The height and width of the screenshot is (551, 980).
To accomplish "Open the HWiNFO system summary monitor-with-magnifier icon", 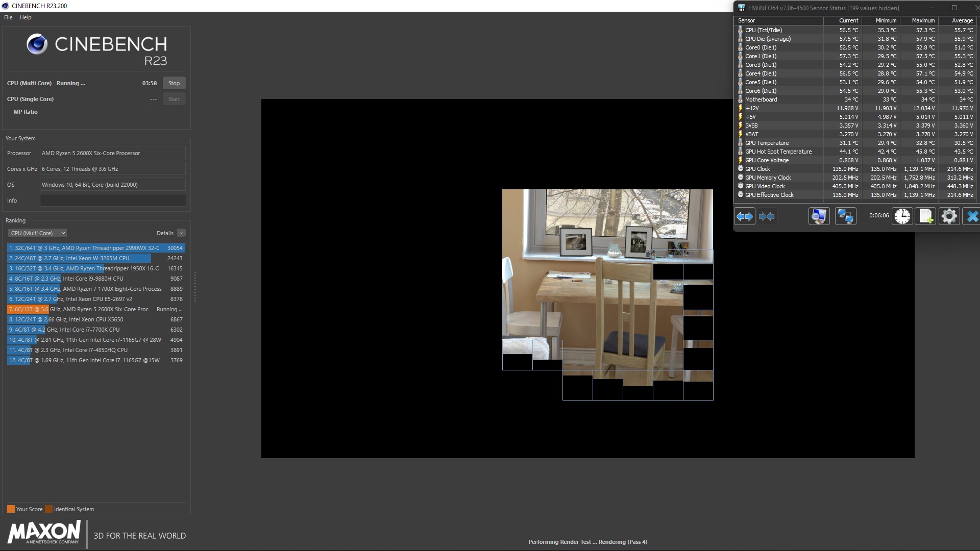I will coord(819,216).
